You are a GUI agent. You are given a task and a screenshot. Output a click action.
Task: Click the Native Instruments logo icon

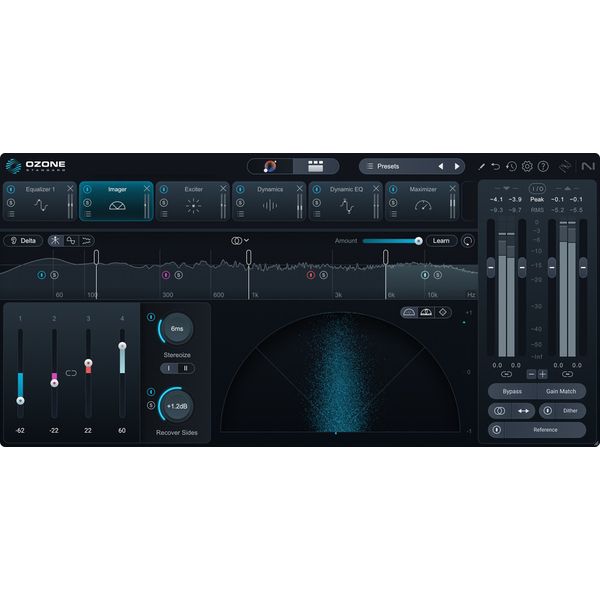tap(588, 166)
